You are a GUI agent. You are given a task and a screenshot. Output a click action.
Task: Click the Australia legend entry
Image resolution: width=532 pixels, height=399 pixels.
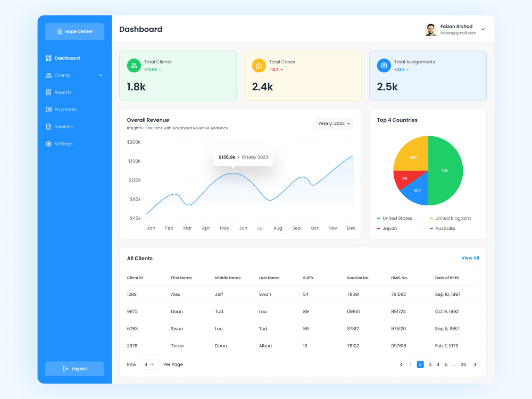click(x=442, y=228)
